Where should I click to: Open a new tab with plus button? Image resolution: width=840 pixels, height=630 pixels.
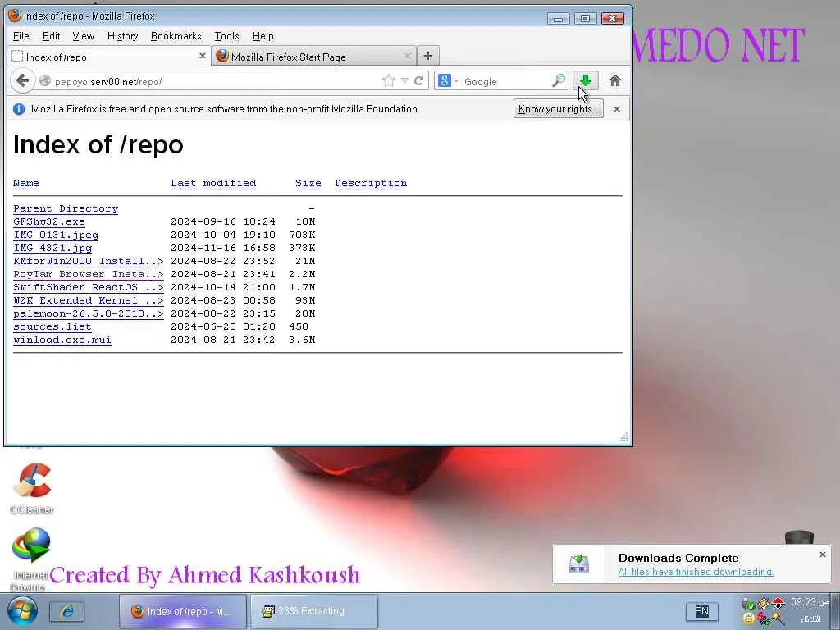point(427,56)
